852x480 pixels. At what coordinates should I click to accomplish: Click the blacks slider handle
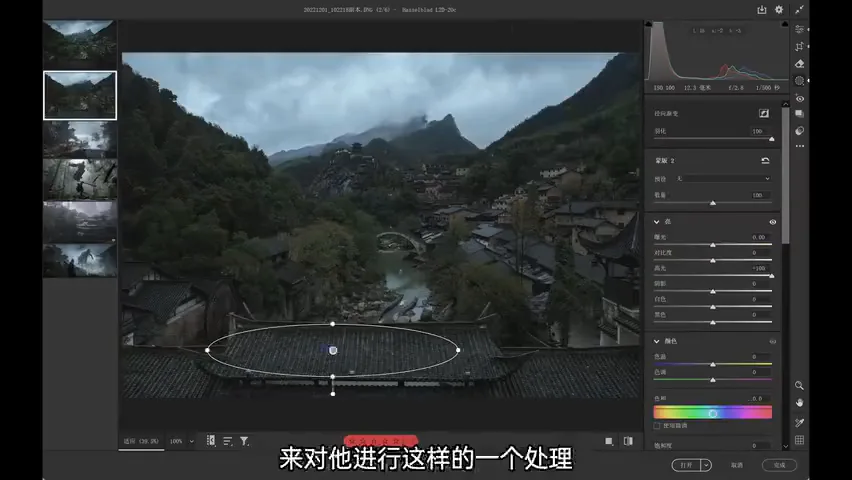[713, 323]
